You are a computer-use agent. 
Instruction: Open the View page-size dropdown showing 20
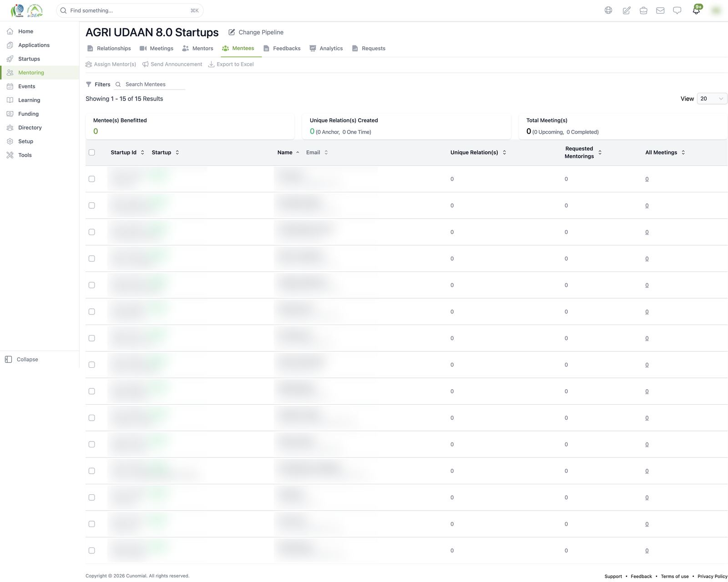coord(712,99)
